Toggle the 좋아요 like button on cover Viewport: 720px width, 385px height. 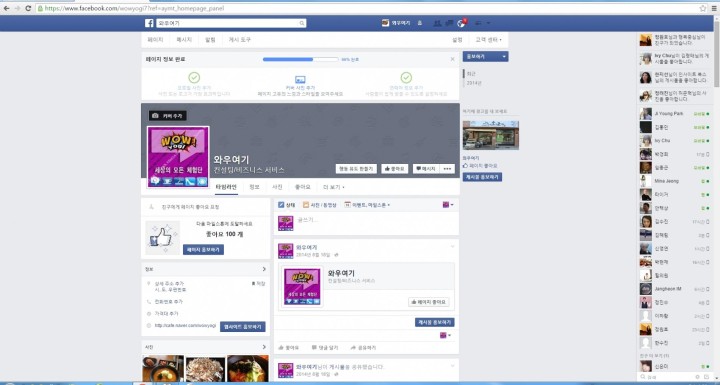(394, 169)
